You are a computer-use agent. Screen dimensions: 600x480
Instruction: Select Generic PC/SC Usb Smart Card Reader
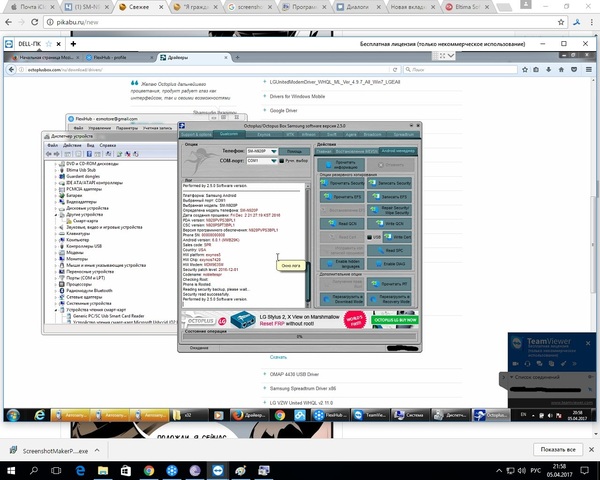pos(109,316)
